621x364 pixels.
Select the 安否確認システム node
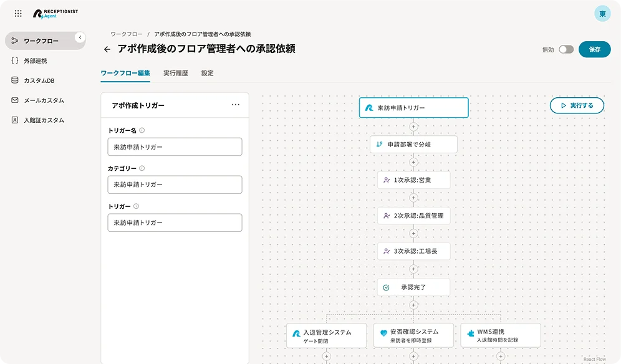pyautogui.click(x=413, y=335)
